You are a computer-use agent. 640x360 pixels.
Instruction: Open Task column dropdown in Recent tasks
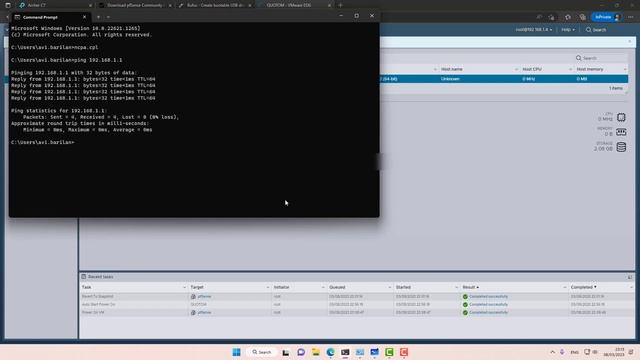pos(184,287)
